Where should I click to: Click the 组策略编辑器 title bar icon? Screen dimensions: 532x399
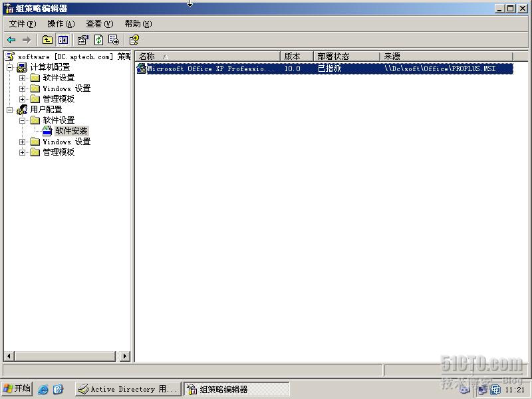pos(9,9)
